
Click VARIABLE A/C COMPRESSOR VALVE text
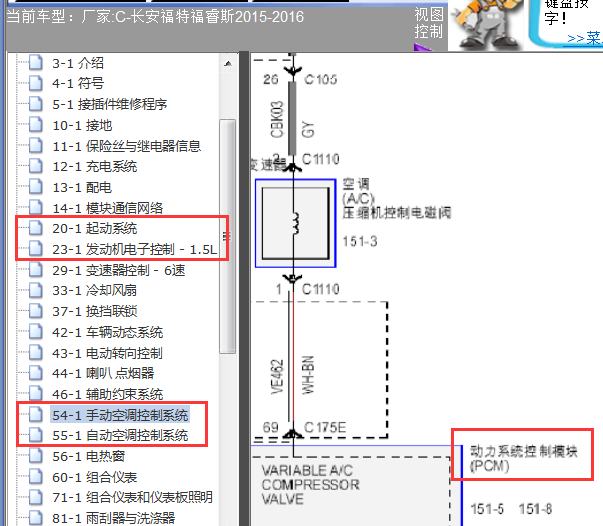[x=311, y=484]
